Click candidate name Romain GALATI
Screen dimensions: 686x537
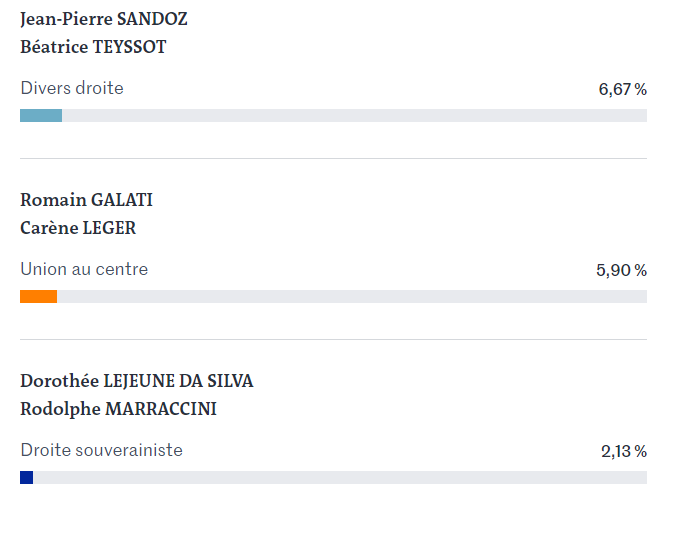click(x=86, y=200)
